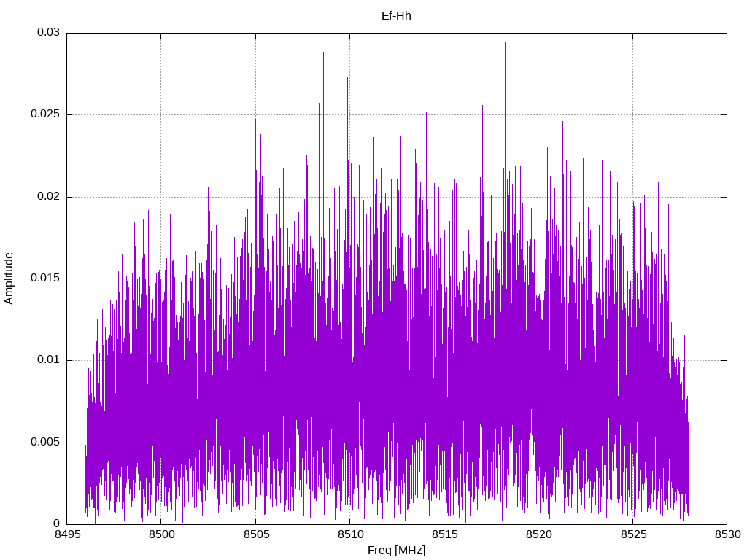Click the 'Freq [MHz]' x-axis label

[396, 551]
